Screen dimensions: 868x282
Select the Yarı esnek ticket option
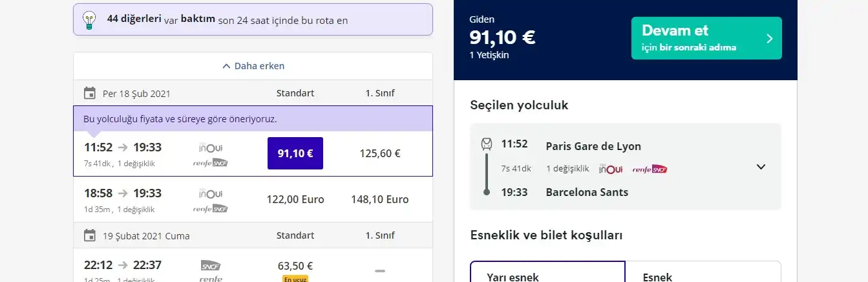point(547,274)
